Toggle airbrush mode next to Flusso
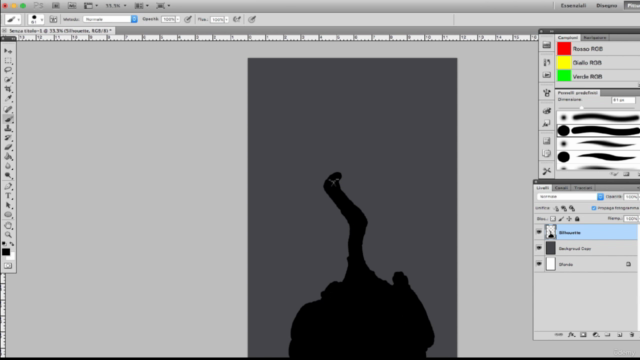The height and width of the screenshot is (360, 640). tap(237, 19)
